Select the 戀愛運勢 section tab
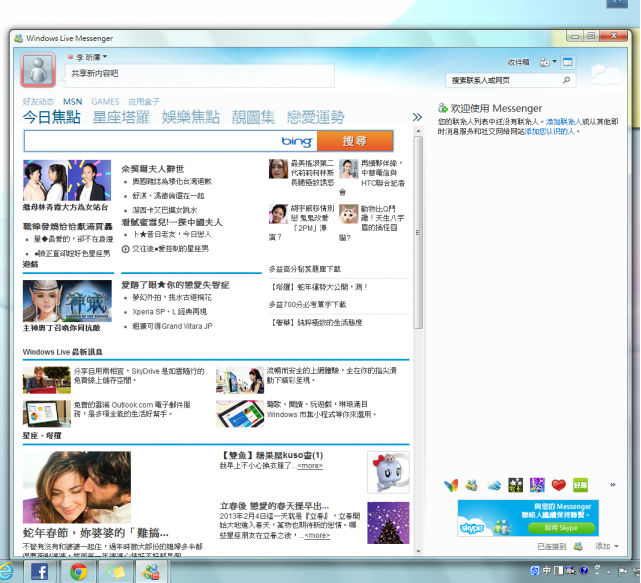The width and height of the screenshot is (641, 583). coord(316,117)
